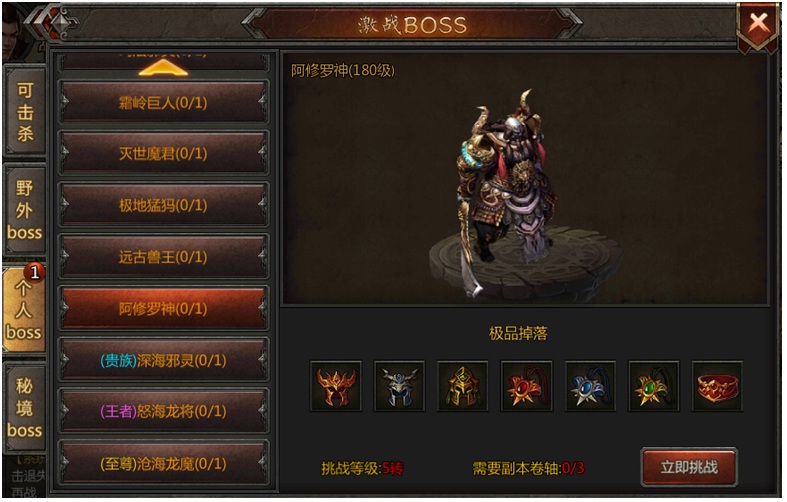Open the 秘境boss tab

[25, 408]
